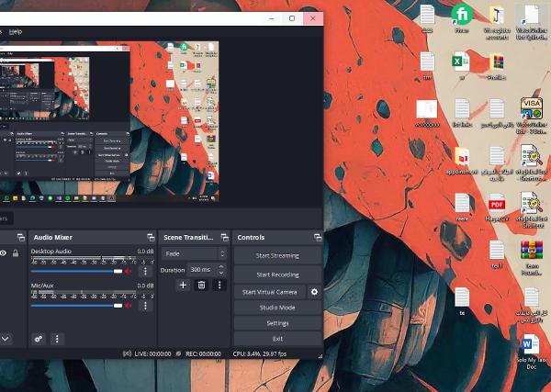Pop out the Audio Mixer dock icon

pos(151,238)
